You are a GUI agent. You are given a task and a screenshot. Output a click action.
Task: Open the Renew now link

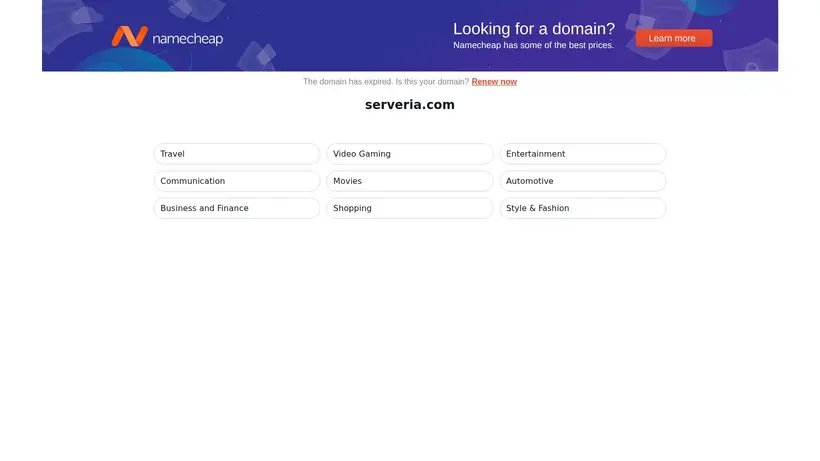click(x=494, y=82)
